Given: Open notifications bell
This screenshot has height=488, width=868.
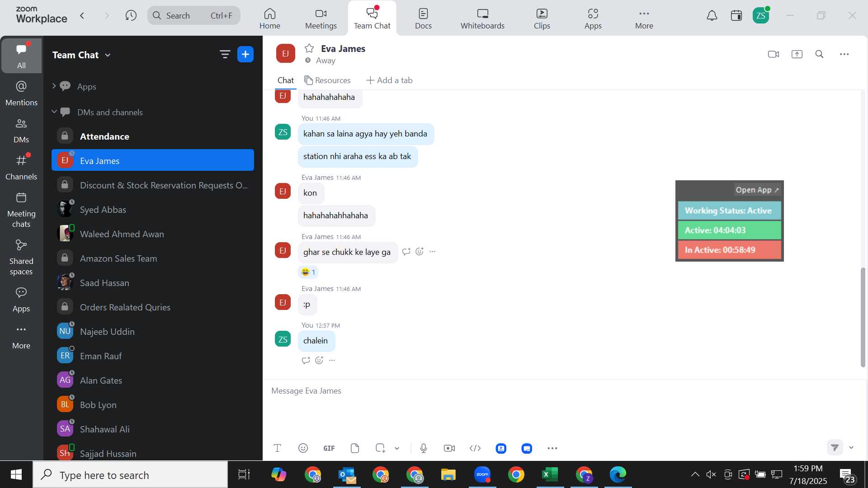Looking at the screenshot, I should pos(712,16).
